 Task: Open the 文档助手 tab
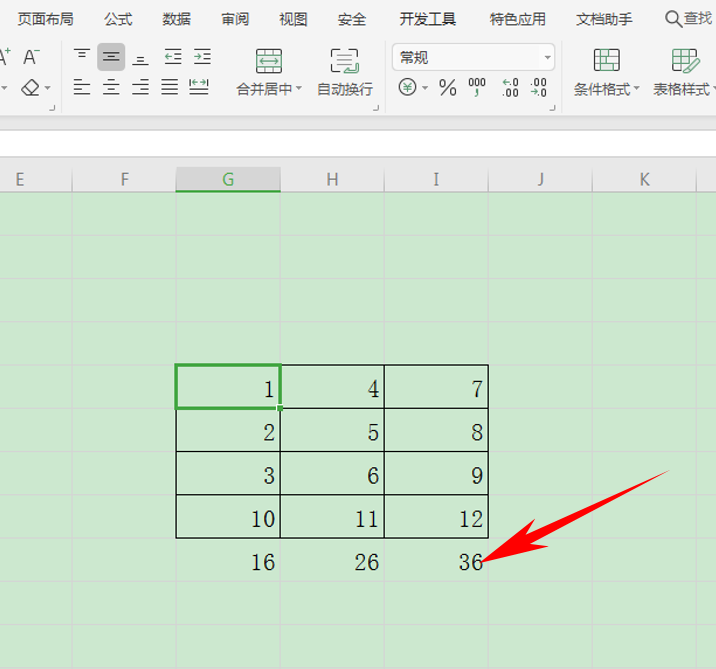(604, 19)
